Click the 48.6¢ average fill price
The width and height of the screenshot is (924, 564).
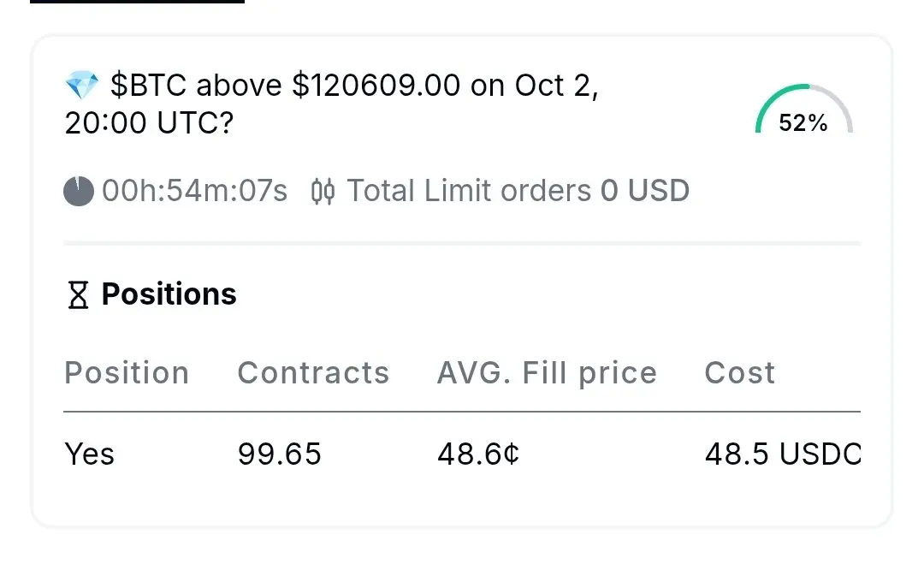(x=478, y=454)
